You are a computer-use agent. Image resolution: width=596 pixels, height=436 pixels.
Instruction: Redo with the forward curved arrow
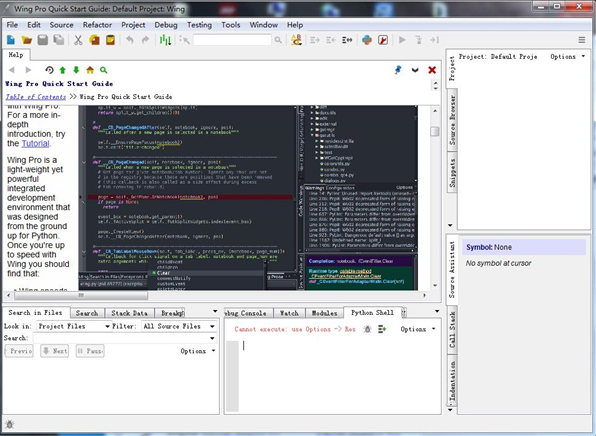coord(145,40)
